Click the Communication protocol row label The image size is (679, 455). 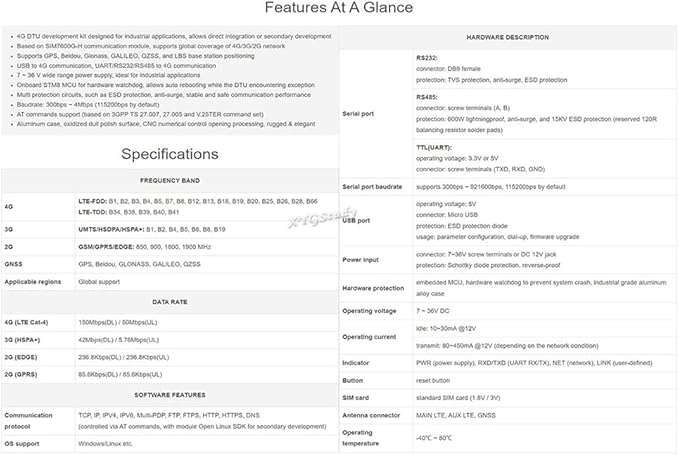[29, 421]
